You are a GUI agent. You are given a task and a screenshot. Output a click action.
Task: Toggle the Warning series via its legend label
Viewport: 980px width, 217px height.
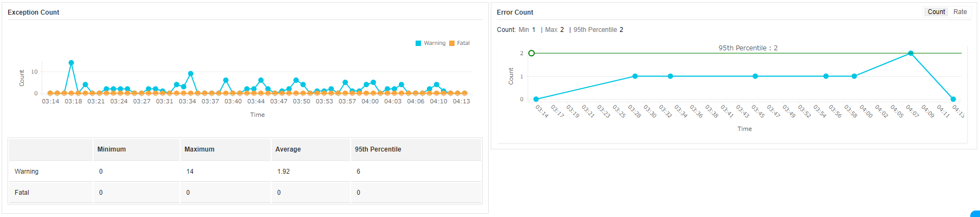coord(435,43)
